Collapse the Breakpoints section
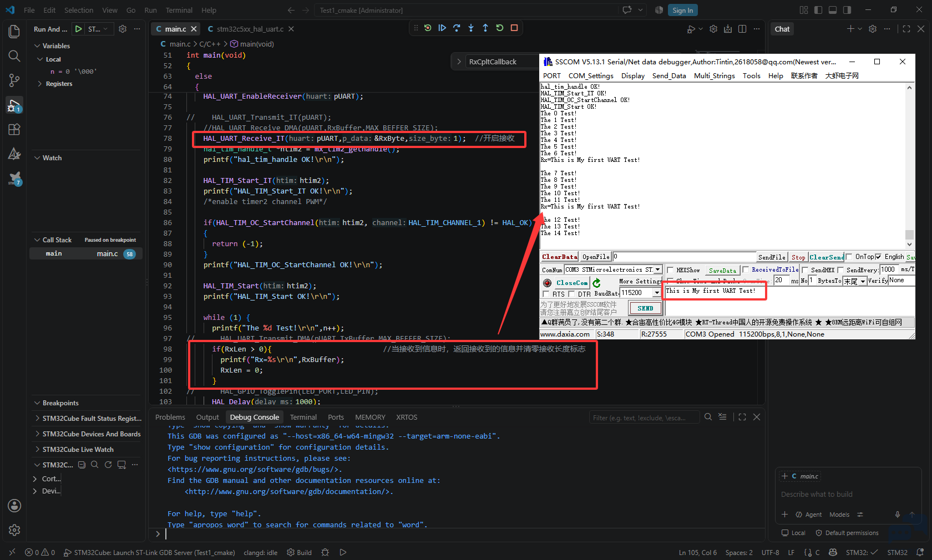The image size is (932, 560). 60,403
